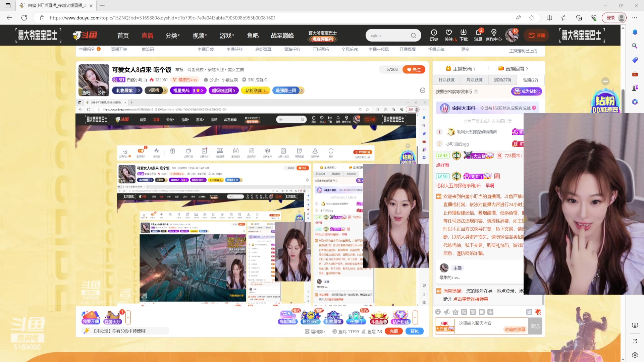Open 高能弹幕 icon in gift bar

[x=288, y=317]
